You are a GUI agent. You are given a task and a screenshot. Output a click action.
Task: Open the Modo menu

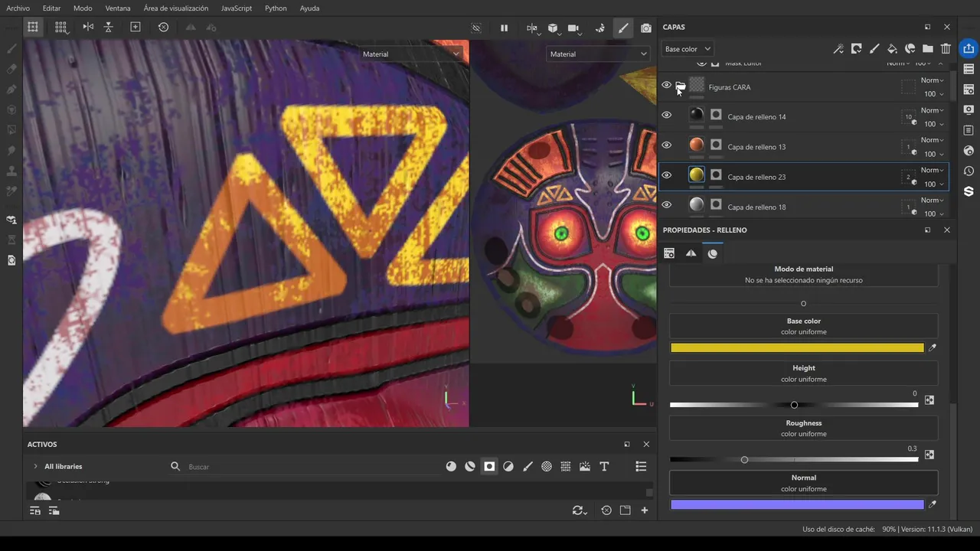(x=83, y=8)
